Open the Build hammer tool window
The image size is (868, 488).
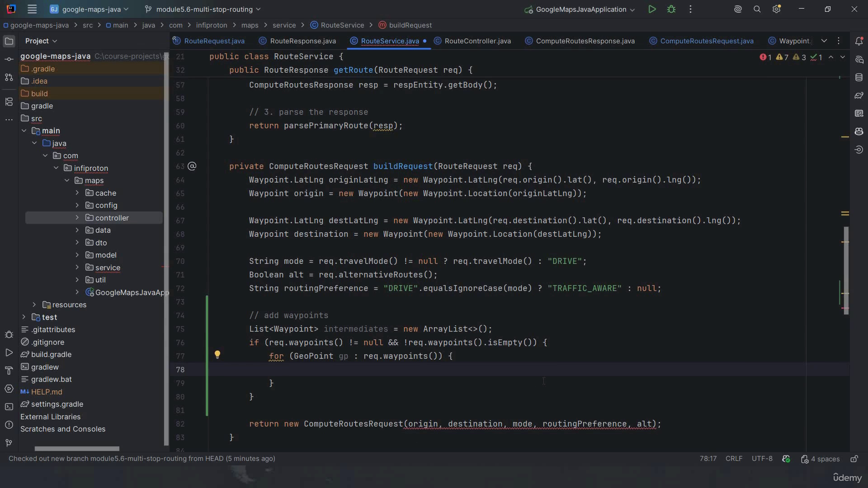point(9,371)
